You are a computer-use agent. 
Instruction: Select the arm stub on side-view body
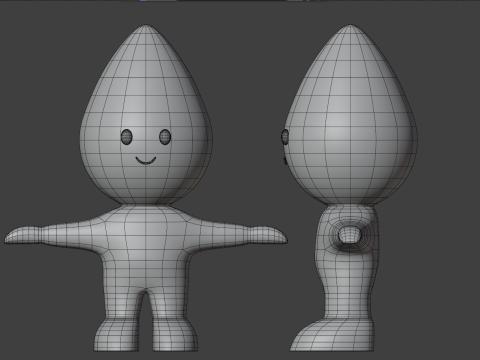(x=350, y=234)
